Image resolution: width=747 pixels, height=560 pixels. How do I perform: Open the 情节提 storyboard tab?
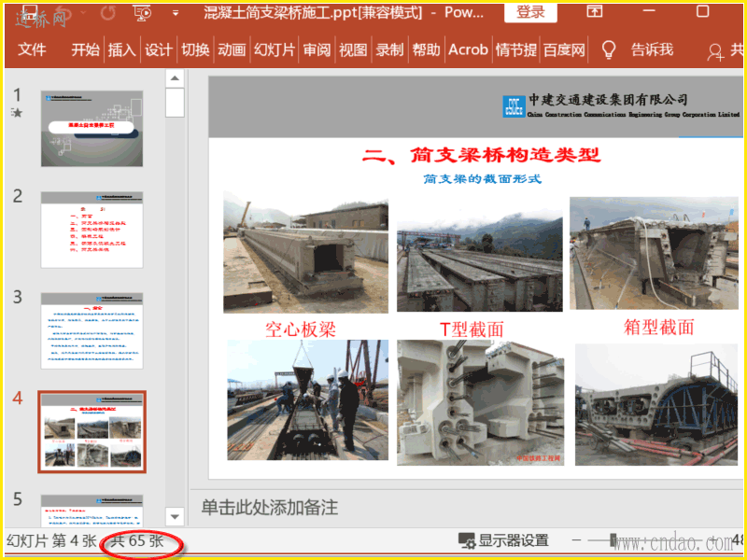coord(516,49)
